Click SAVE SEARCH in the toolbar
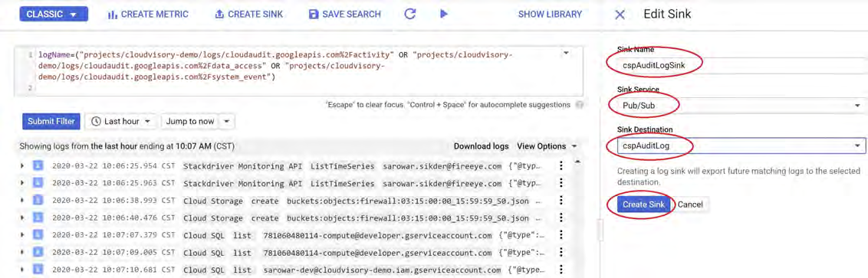868x278 pixels. (345, 15)
